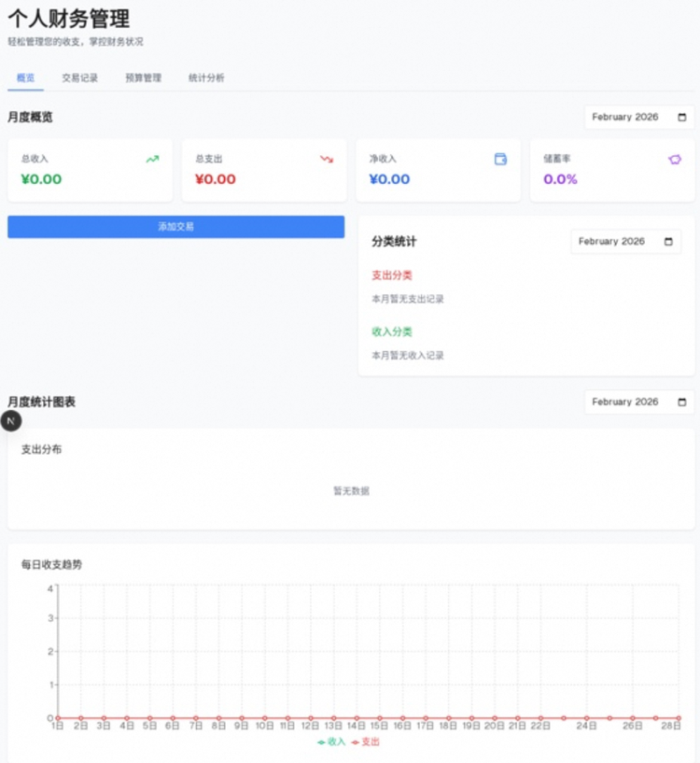This screenshot has width=700, height=763.
Task: Go to the 统计分析 tab
Action: [x=205, y=78]
